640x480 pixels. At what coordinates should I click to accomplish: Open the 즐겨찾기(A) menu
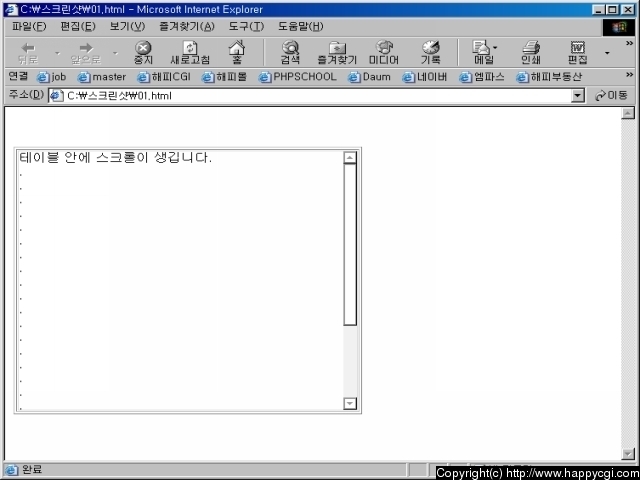tap(187, 27)
